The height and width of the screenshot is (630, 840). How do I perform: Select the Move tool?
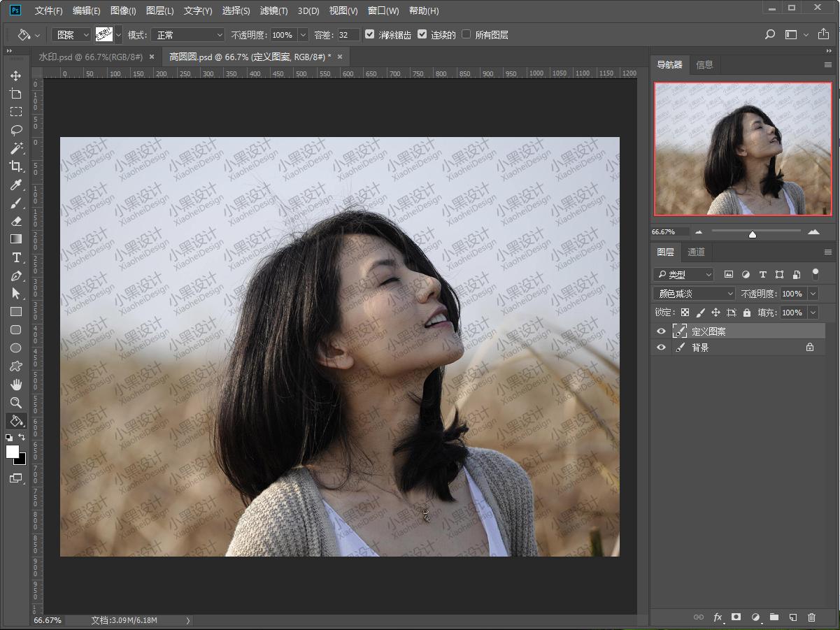(x=15, y=76)
